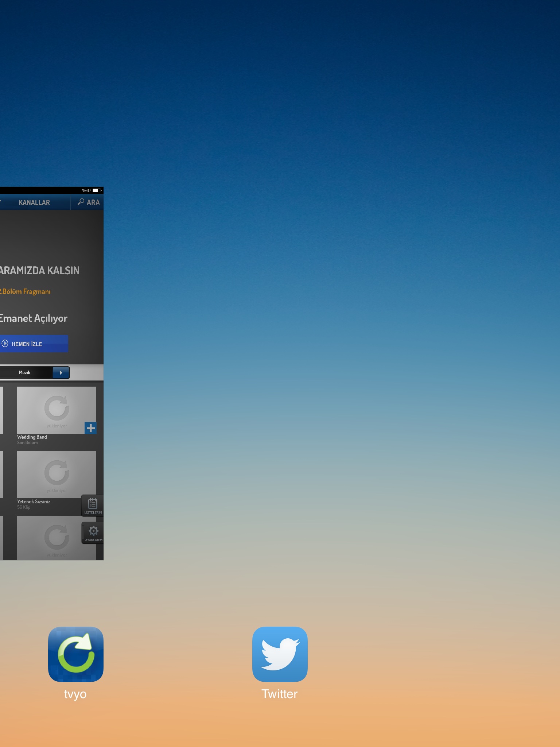The height and width of the screenshot is (747, 560).
Task: Open the KANALLAR tab in tvyo preview
Action: click(x=34, y=202)
